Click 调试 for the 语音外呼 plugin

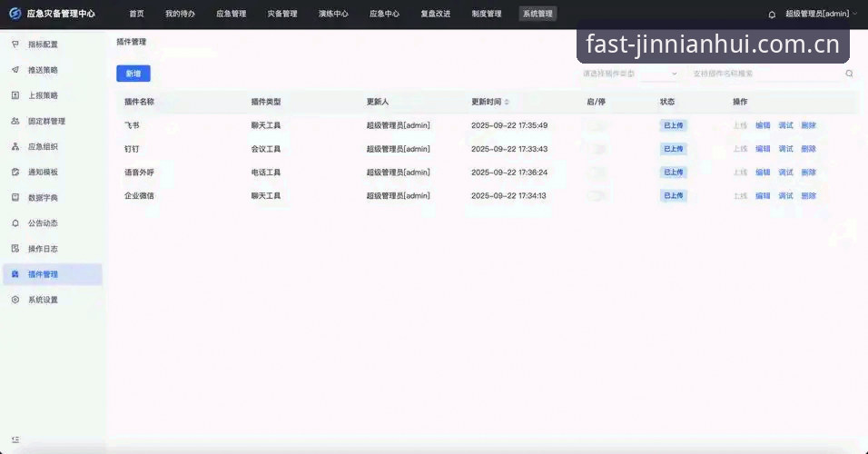pos(785,173)
